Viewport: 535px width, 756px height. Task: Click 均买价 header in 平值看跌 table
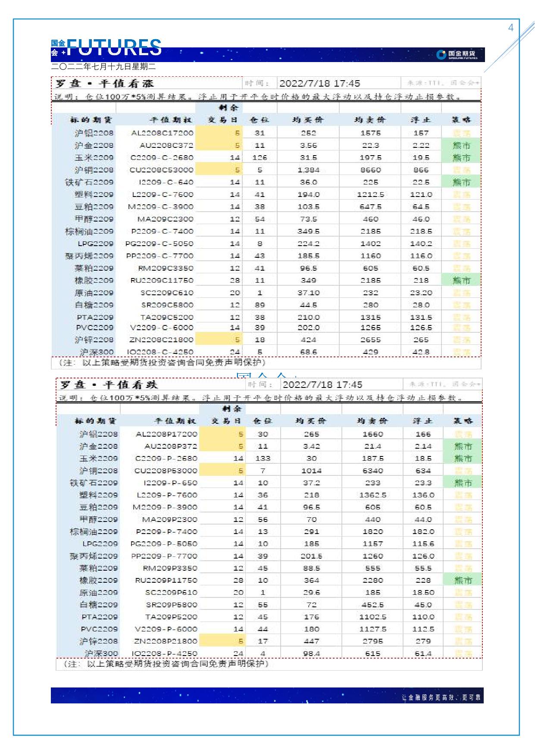click(x=311, y=421)
